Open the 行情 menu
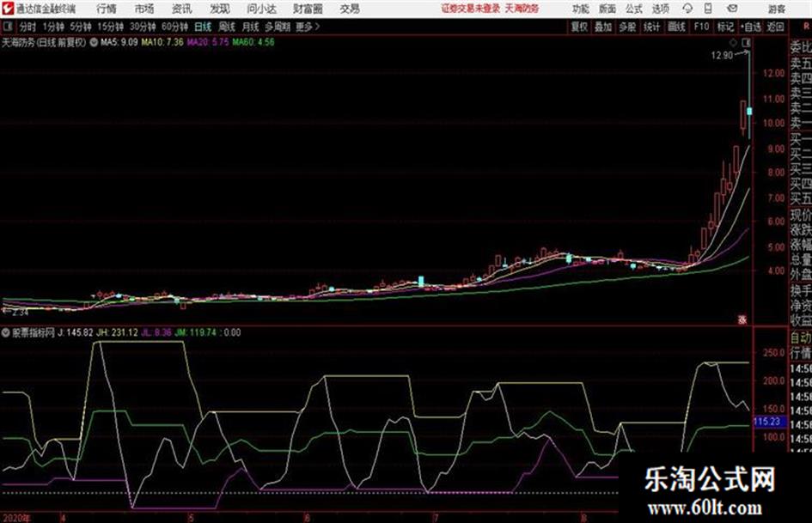The height and width of the screenshot is (523, 812). tap(107, 9)
